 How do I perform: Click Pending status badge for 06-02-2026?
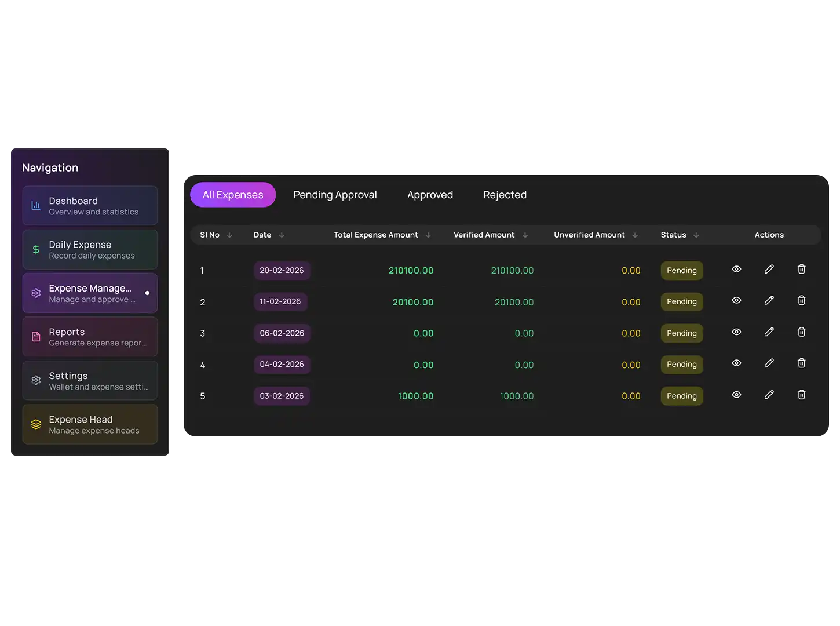[x=682, y=333]
